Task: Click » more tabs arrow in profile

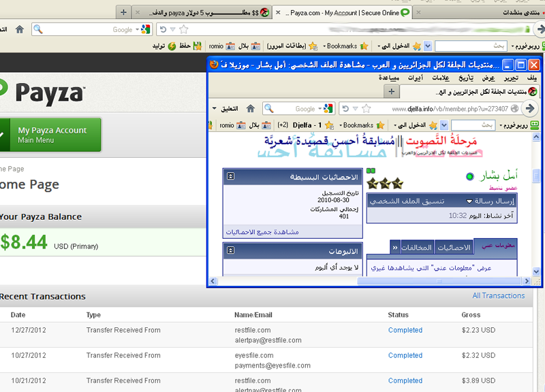Action: point(395,247)
